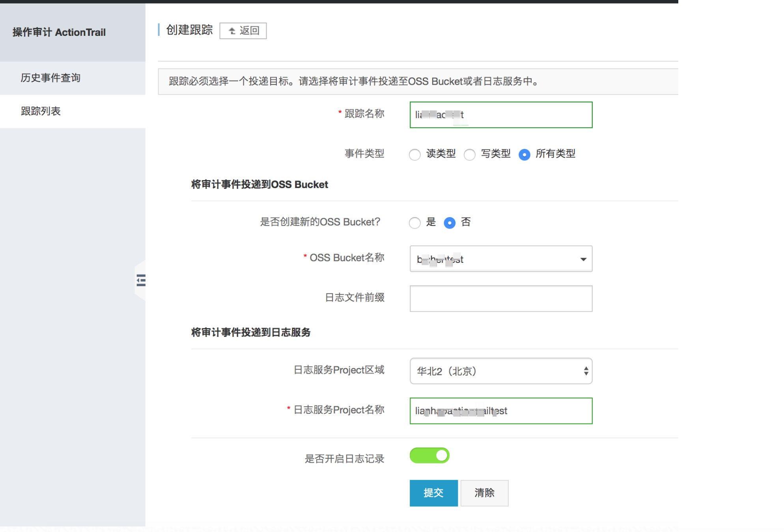Collapse the sidebar using the handle icon
Screen dimensions: 784x532
[x=140, y=280]
